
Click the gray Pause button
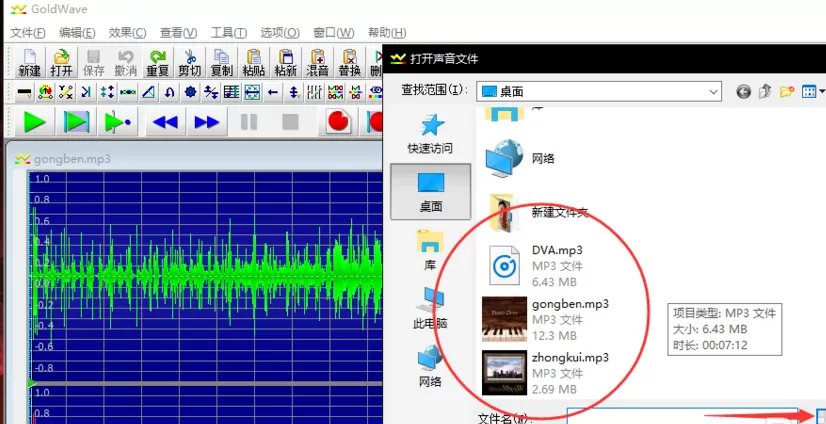point(249,122)
